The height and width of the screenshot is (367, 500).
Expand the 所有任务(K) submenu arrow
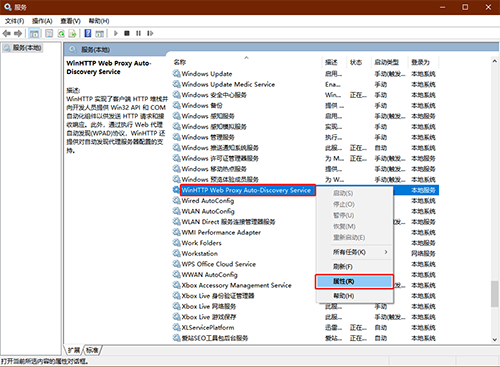[386, 252]
